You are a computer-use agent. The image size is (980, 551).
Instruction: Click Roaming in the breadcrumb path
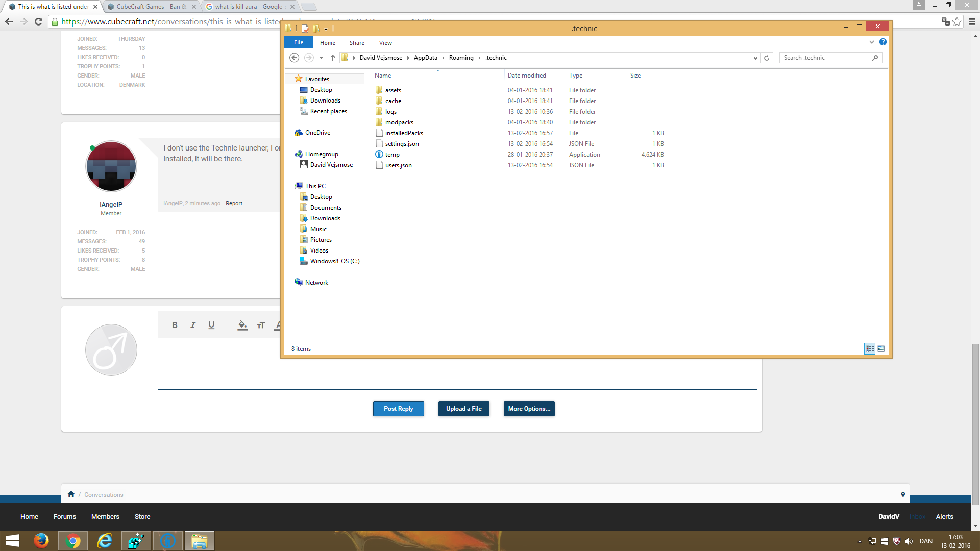click(461, 58)
